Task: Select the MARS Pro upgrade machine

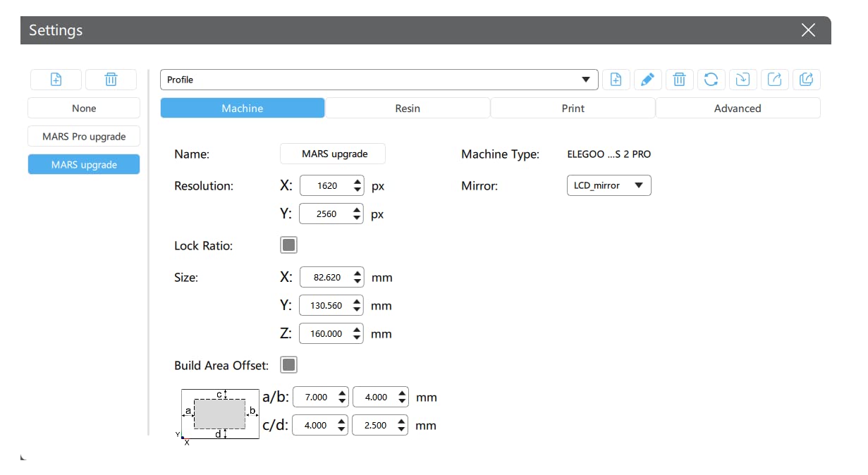Action: pyautogui.click(x=84, y=137)
